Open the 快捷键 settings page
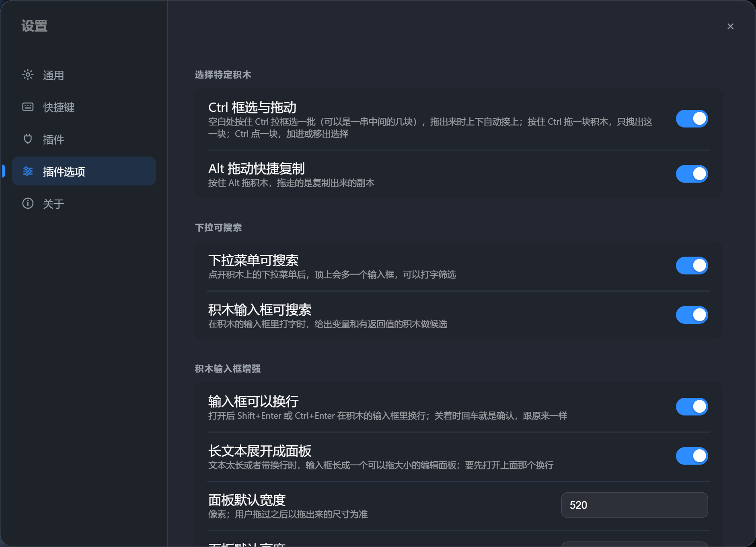756x547 pixels. (x=84, y=107)
